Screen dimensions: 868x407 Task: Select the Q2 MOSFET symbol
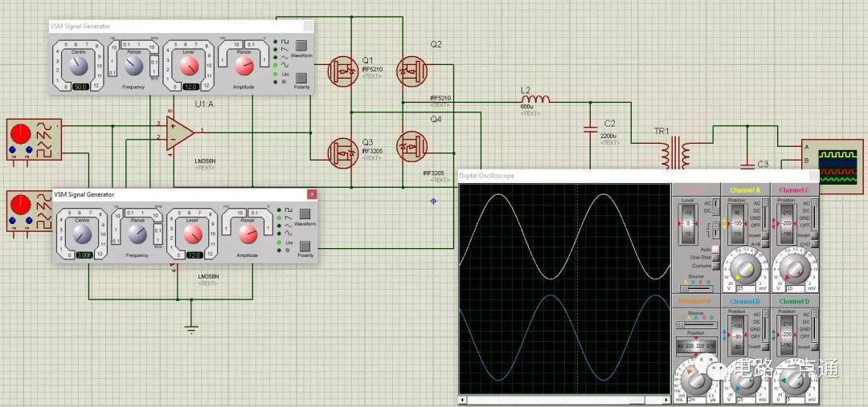(x=411, y=71)
